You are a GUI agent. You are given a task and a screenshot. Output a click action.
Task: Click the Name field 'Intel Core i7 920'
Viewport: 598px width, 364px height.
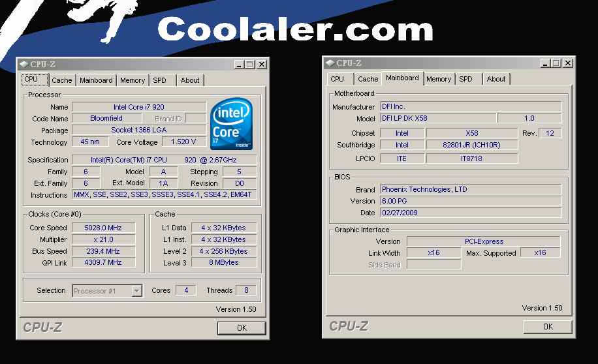pos(139,107)
